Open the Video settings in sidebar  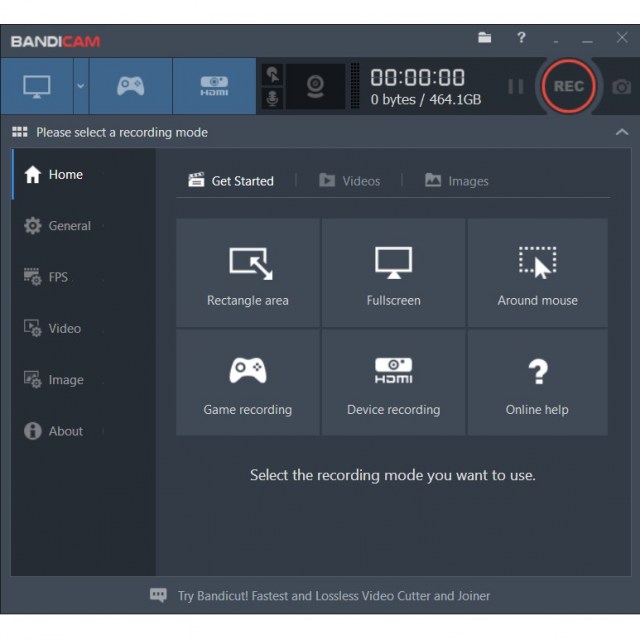point(84,328)
